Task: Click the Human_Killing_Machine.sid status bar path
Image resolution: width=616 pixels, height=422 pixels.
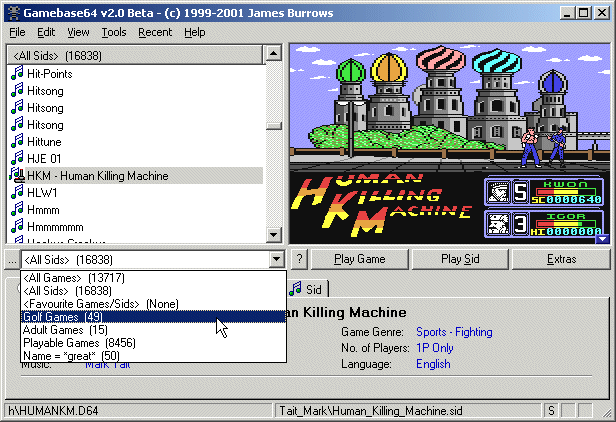Action: pos(408,411)
